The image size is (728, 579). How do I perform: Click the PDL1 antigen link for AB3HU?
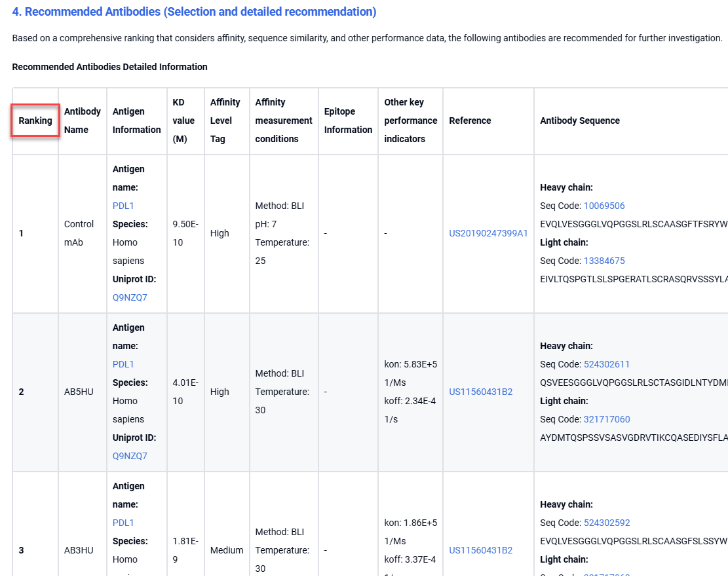coord(123,523)
